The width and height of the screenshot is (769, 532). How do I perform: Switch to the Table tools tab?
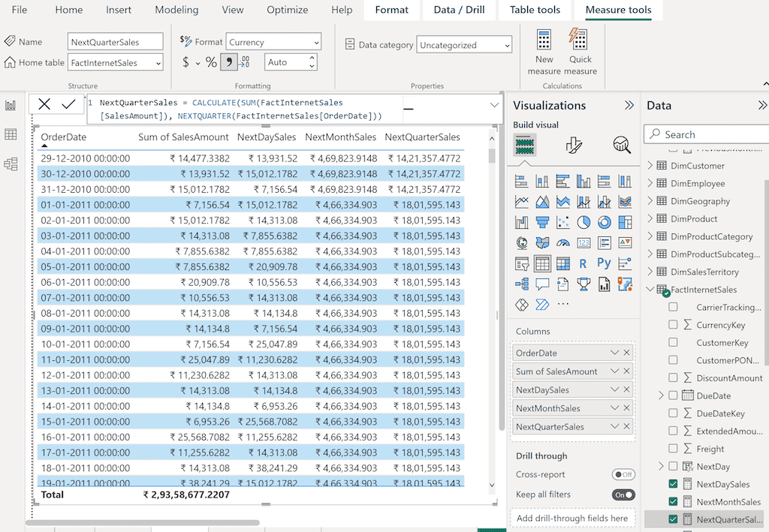(535, 10)
